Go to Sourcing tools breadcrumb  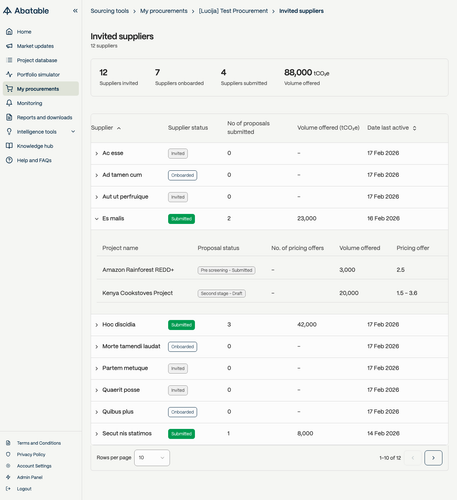[x=110, y=11]
